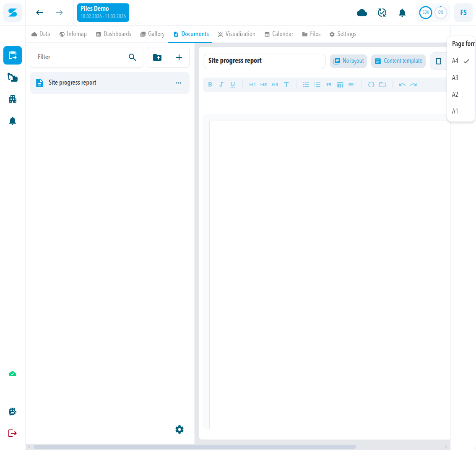
Task: Click the red logout icon
Action: click(x=13, y=433)
